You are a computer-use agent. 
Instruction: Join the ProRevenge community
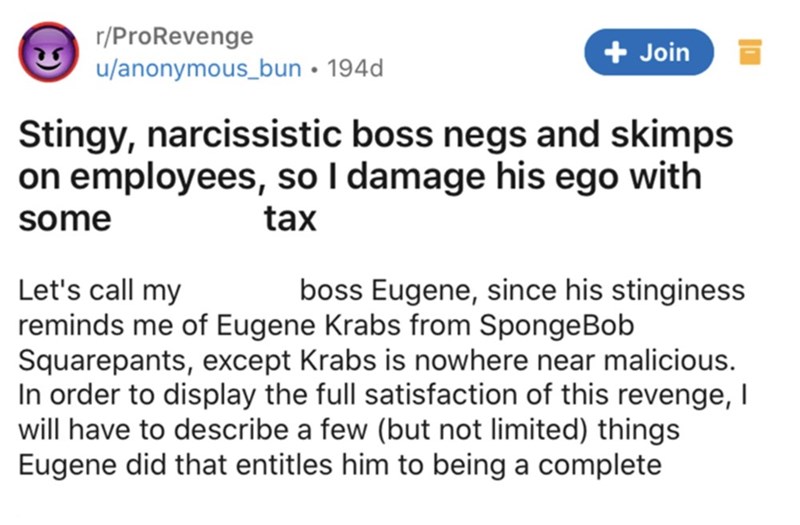pos(651,52)
